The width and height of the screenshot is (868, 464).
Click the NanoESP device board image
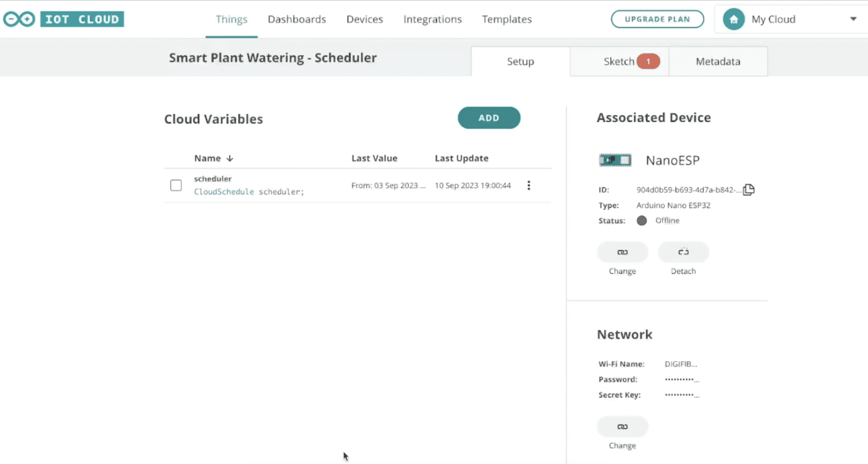[x=614, y=160]
